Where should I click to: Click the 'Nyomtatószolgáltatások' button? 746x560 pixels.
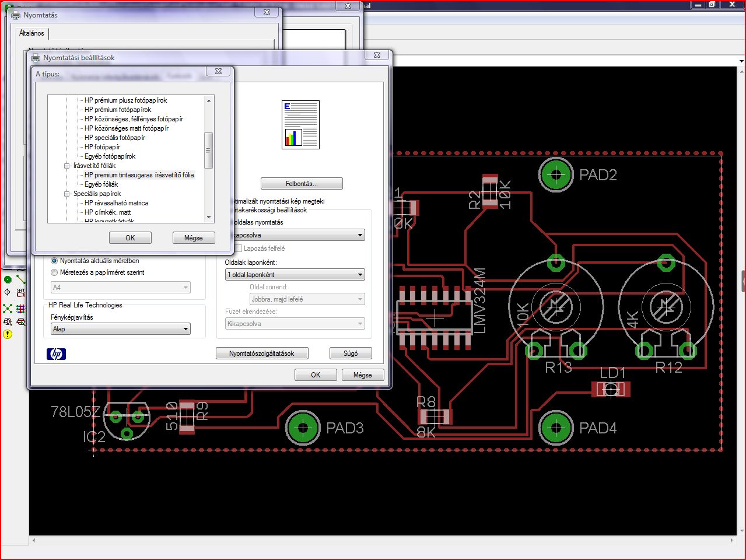pyautogui.click(x=262, y=353)
